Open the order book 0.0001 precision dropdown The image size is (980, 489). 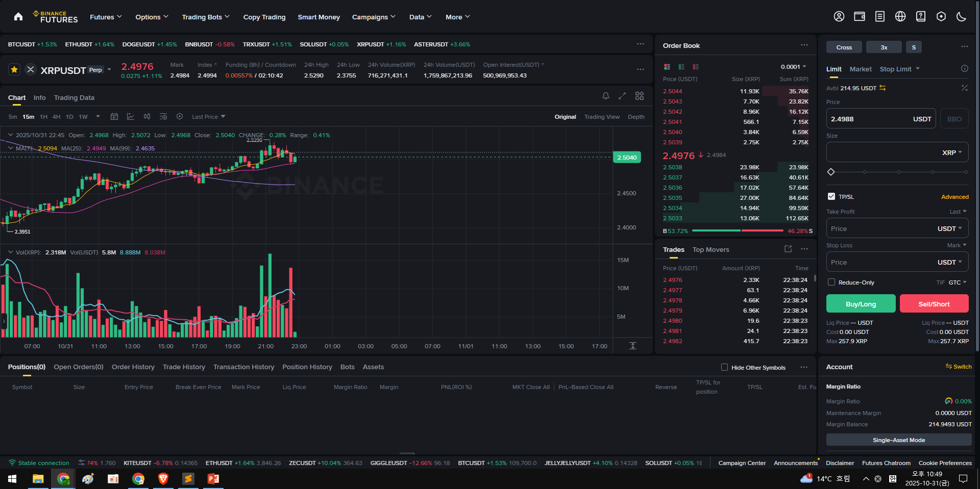point(793,67)
